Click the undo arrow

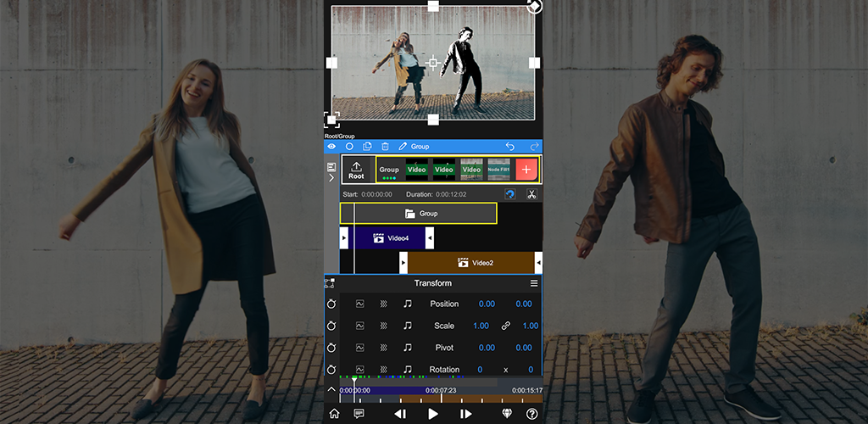[509, 147]
